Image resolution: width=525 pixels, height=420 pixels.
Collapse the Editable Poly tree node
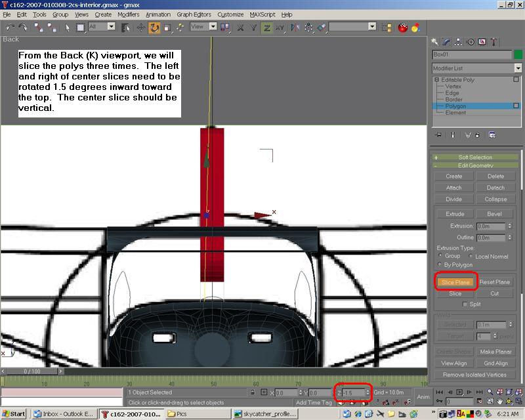tap(436, 79)
